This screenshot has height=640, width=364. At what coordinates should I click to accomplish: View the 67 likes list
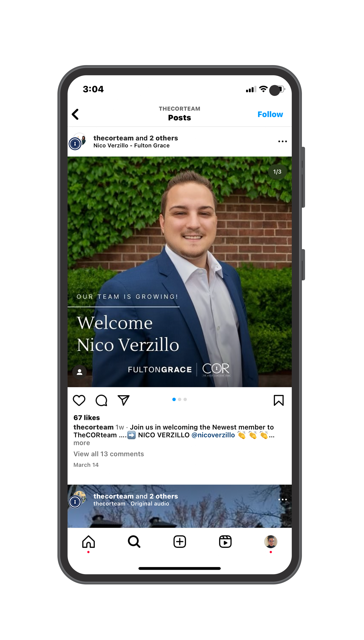(86, 418)
